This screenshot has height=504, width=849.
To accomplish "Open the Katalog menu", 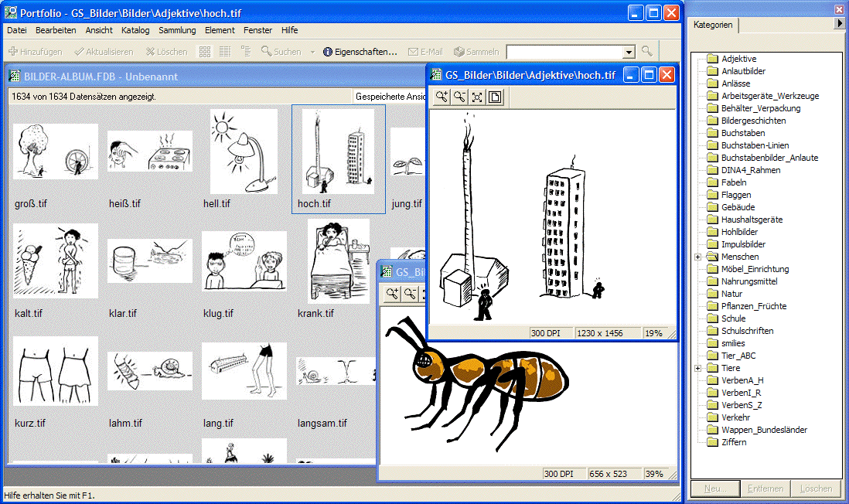I will (135, 30).
